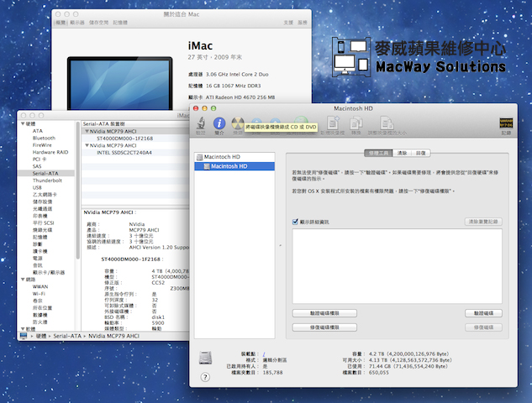Screen dimensions: 532x403
Task: Select 顯示卡/顯示器 in the sidebar
Action: 49,273
